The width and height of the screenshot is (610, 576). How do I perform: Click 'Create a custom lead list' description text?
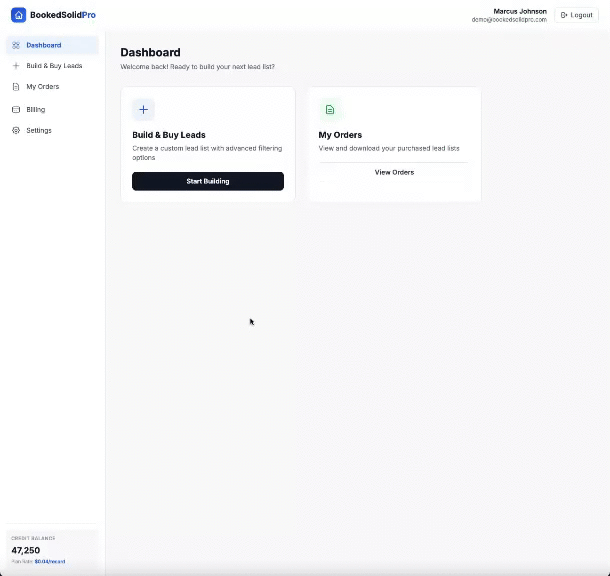click(x=207, y=153)
